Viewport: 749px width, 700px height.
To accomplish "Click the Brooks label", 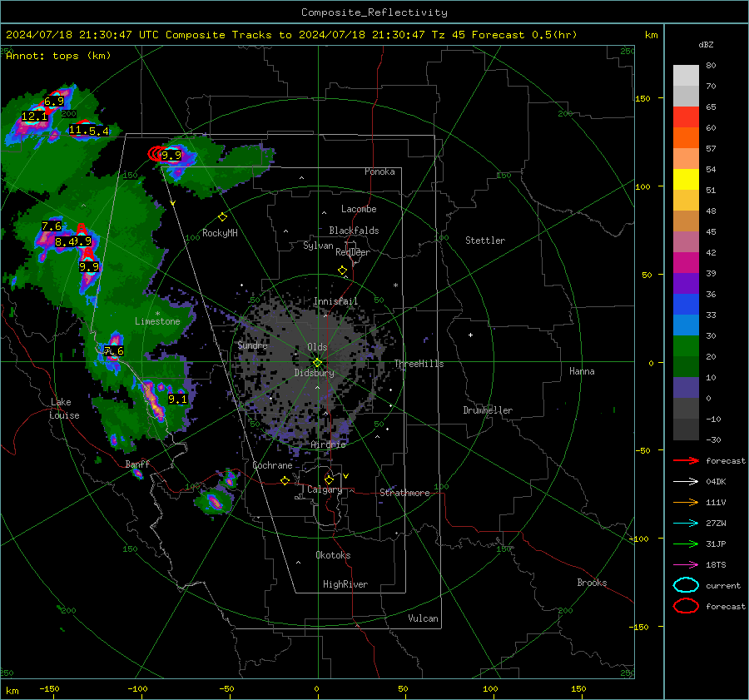I will pyautogui.click(x=592, y=583).
